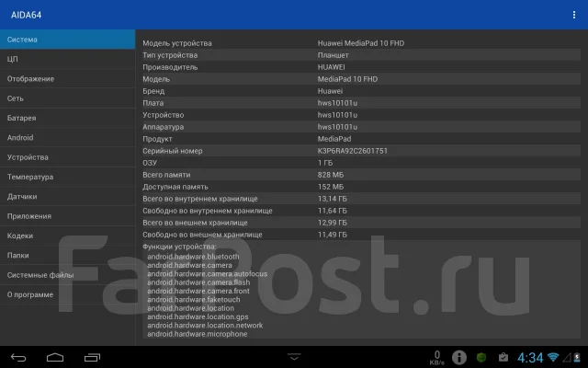Open the Android section

coord(67,137)
